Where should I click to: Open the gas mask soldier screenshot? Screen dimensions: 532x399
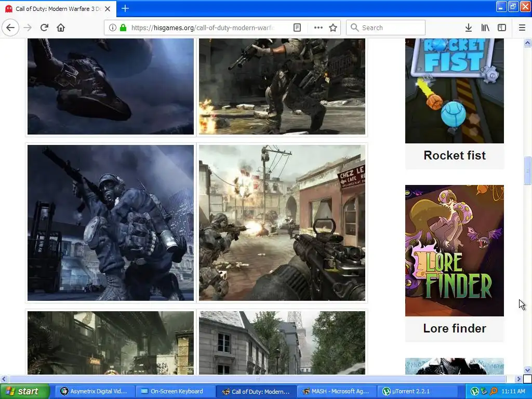(111, 223)
